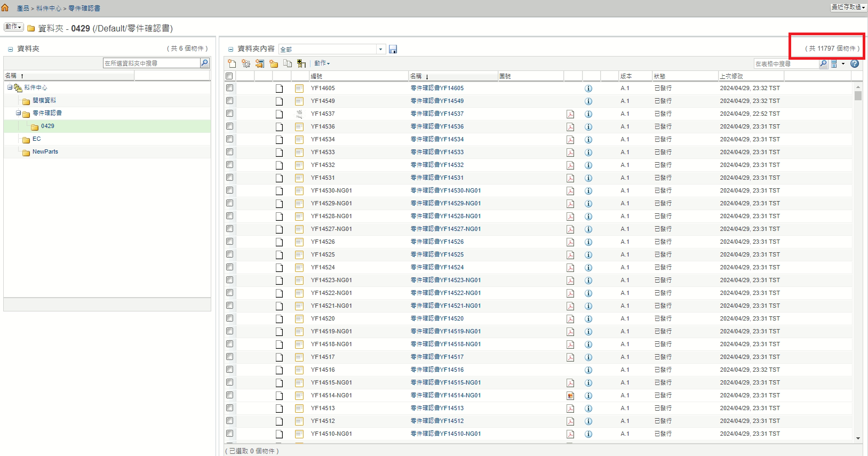
Task: View information for YF14534
Action: (x=588, y=140)
